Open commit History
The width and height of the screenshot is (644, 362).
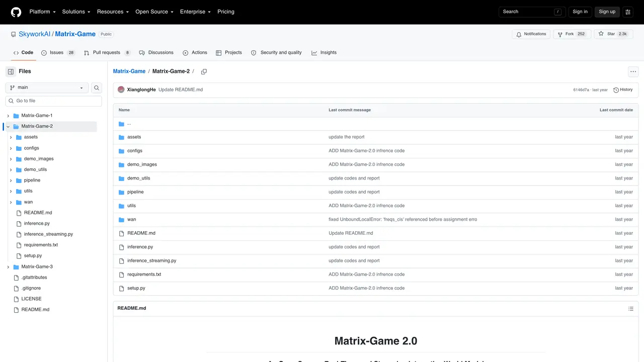pyautogui.click(x=623, y=89)
